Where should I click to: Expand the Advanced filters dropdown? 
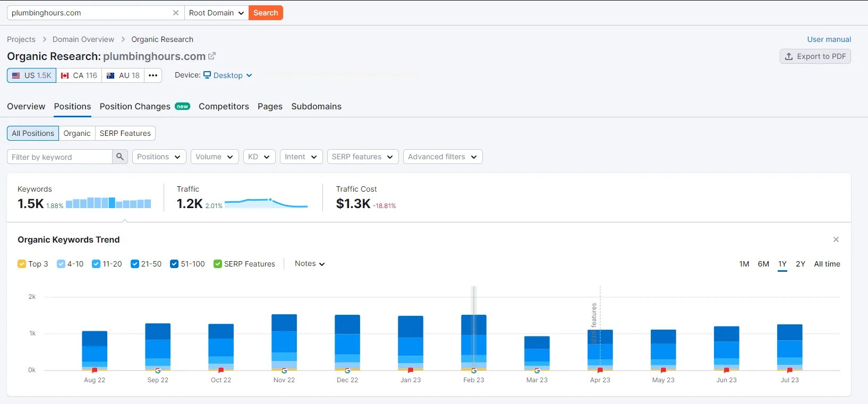pos(443,157)
